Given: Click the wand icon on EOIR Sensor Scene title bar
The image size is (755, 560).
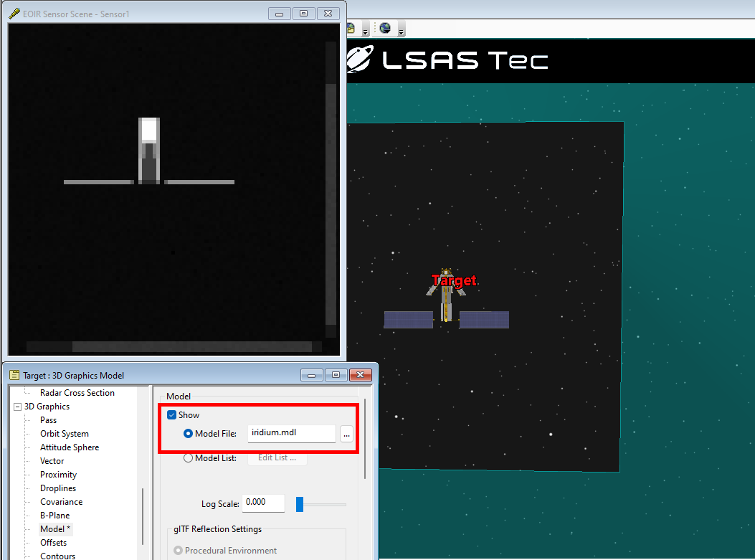Looking at the screenshot, I should (16, 13).
